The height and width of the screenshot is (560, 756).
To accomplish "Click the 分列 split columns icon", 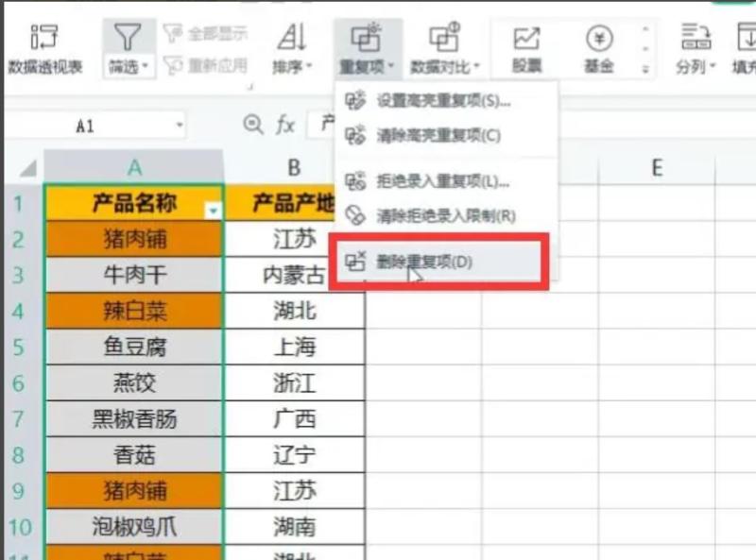I will tap(696, 37).
